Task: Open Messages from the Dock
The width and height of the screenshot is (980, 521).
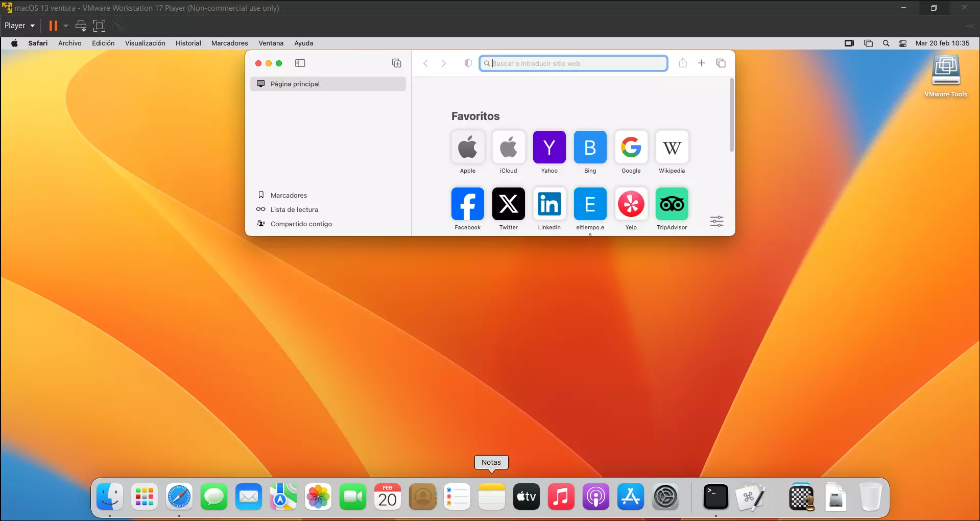Action: pyautogui.click(x=214, y=496)
